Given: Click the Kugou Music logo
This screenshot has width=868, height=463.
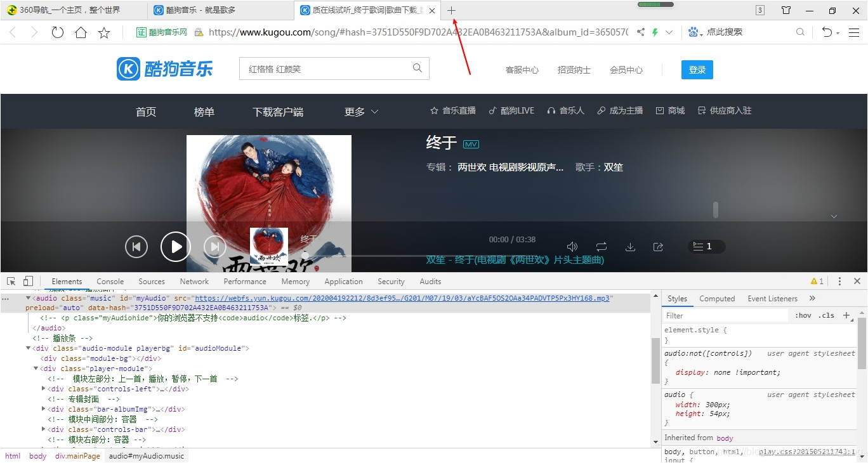Looking at the screenshot, I should (164, 68).
